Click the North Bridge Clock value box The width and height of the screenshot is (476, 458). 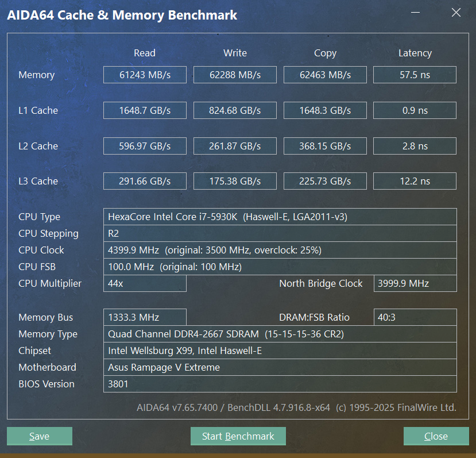(415, 283)
